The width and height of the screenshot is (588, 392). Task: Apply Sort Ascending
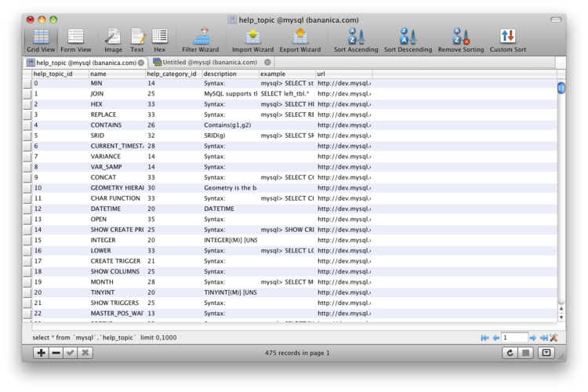(356, 41)
